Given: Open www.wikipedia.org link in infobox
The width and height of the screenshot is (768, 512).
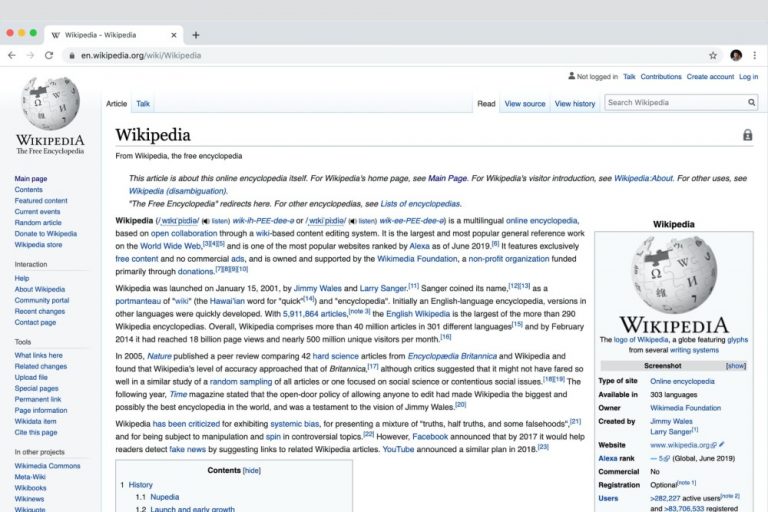Looking at the screenshot, I should 680,445.
